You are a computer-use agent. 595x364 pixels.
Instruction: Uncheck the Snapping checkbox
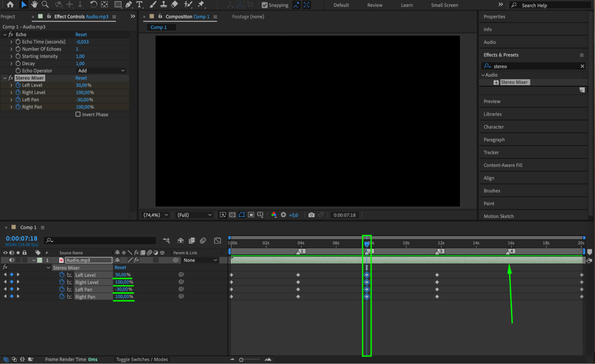pyautogui.click(x=264, y=5)
